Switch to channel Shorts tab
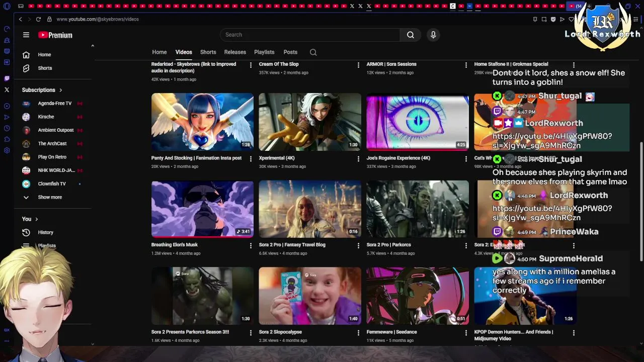644x362 pixels. (208, 52)
